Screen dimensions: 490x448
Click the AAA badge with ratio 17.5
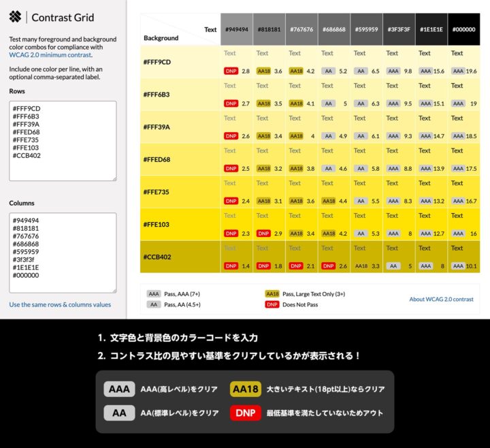(458, 168)
